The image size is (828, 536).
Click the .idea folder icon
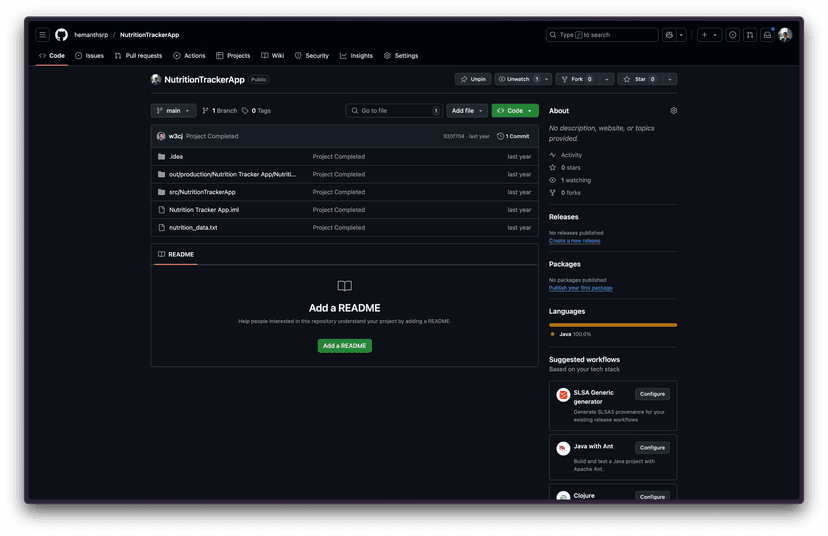pyautogui.click(x=162, y=157)
